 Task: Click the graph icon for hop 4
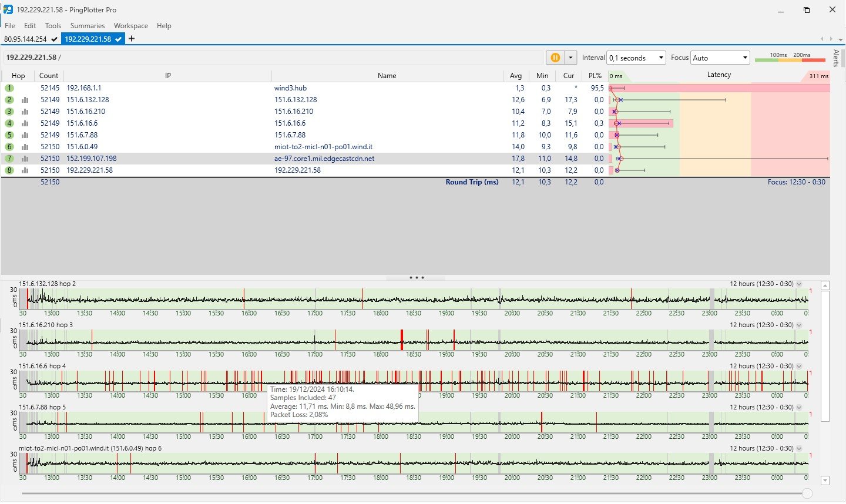tap(25, 123)
